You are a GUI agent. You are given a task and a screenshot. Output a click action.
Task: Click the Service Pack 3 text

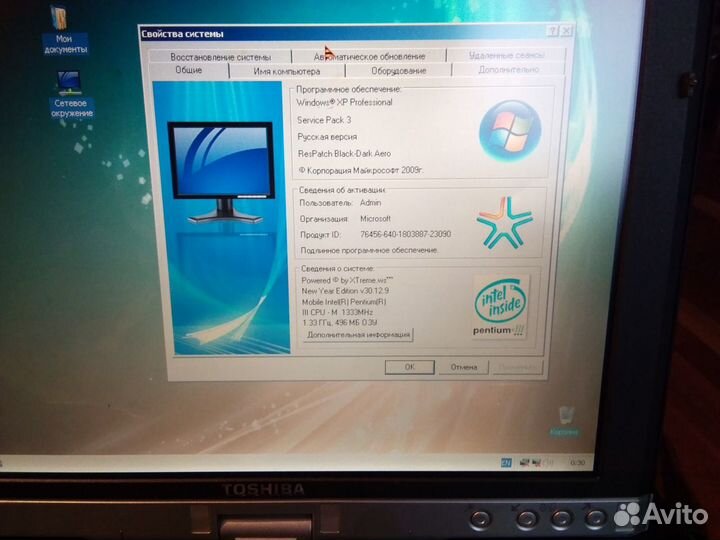324,120
